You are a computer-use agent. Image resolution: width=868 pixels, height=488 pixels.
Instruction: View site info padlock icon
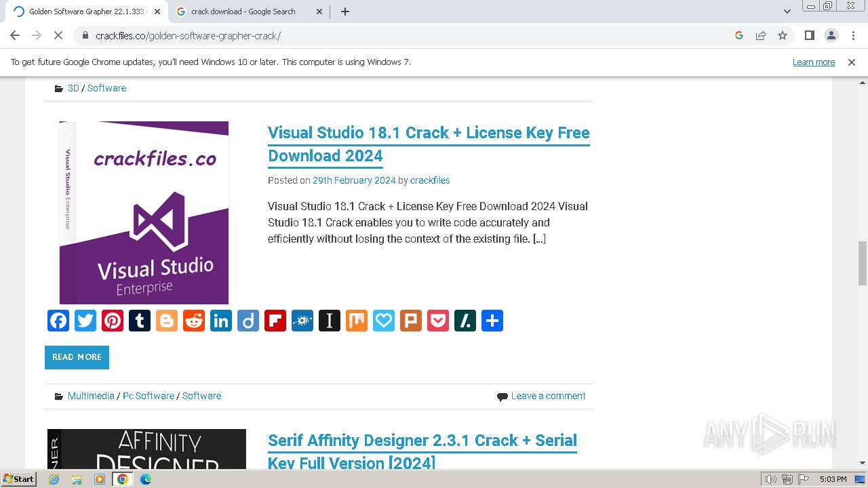pos(85,35)
